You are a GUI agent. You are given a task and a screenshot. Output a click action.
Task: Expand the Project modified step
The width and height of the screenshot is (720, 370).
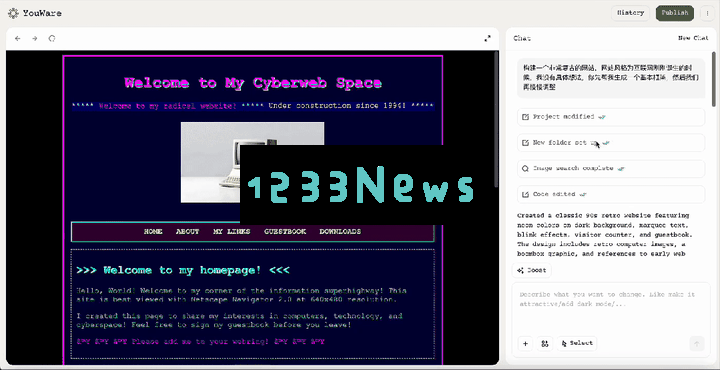tap(611, 117)
